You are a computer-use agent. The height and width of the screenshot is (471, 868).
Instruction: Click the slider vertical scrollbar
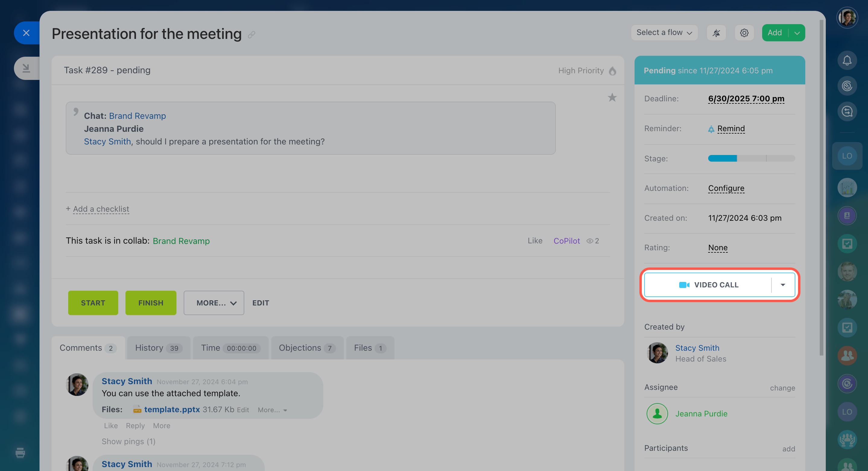click(822, 187)
